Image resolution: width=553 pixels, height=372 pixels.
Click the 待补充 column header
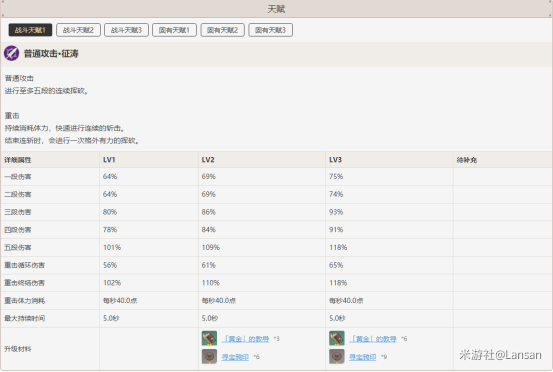(x=467, y=160)
